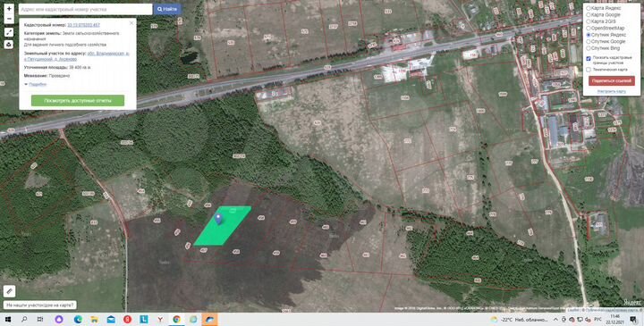Open the active highlighted taskbar app

click(x=210, y=320)
